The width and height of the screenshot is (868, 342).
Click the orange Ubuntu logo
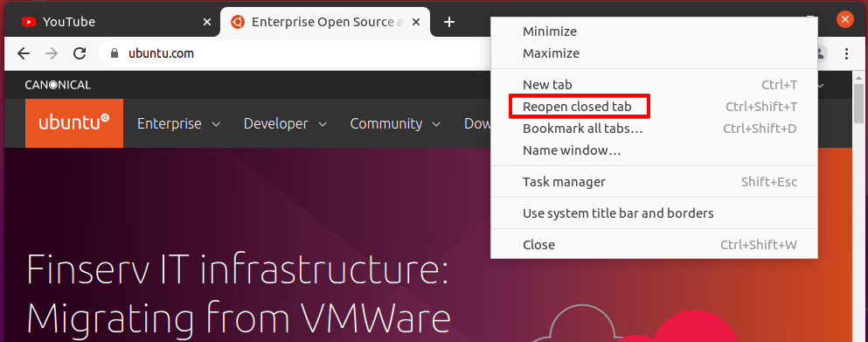point(74,123)
